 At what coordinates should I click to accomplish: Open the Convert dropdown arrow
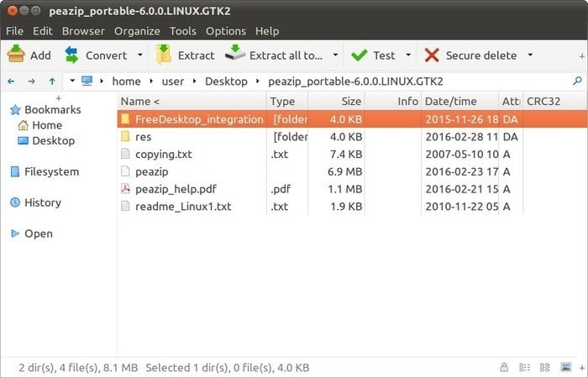click(140, 55)
